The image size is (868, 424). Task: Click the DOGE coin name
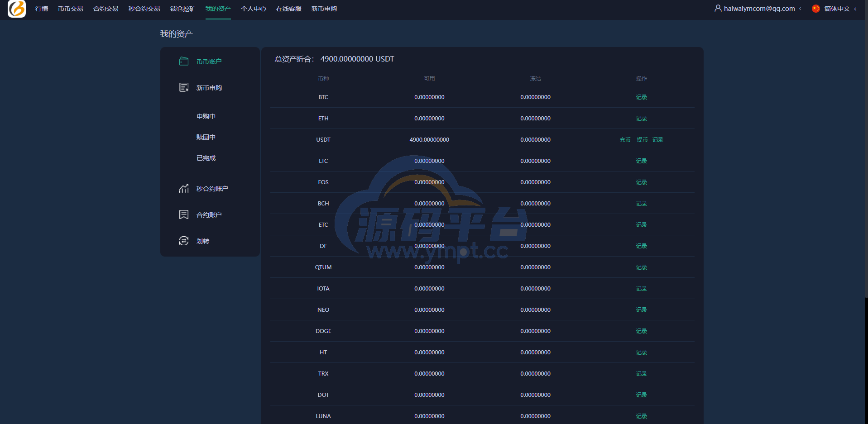tap(323, 331)
